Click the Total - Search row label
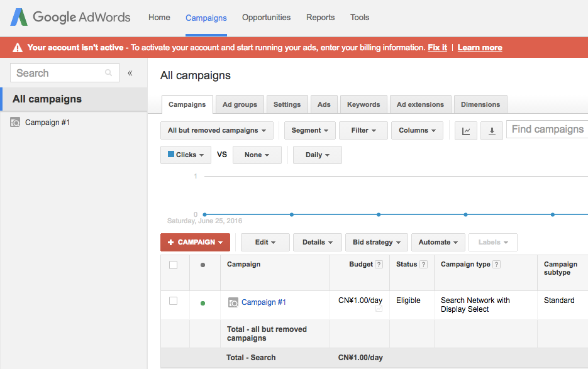 tap(251, 358)
